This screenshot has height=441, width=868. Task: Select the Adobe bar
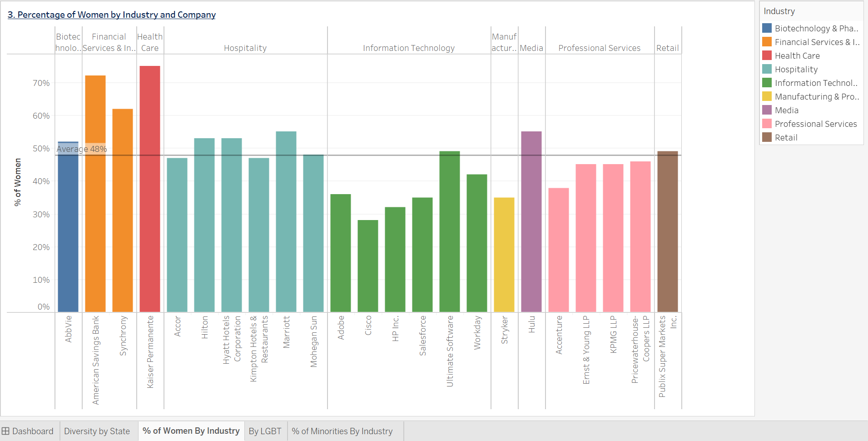[341, 253]
